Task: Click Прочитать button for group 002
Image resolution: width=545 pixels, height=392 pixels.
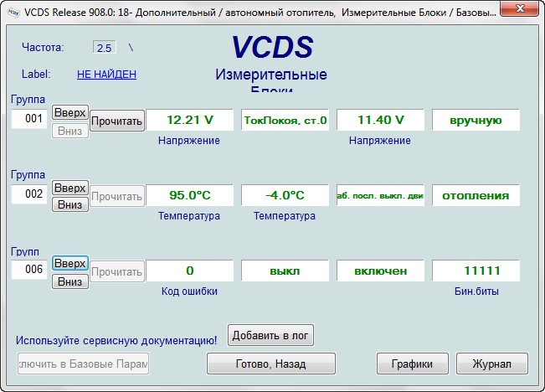Action: 117,196
